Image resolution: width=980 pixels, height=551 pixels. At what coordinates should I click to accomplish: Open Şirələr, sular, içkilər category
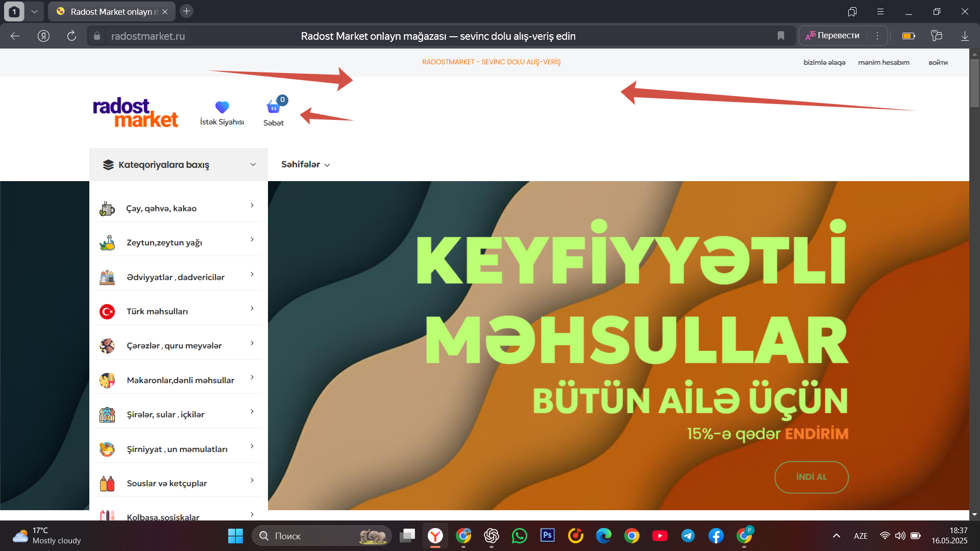(x=165, y=415)
